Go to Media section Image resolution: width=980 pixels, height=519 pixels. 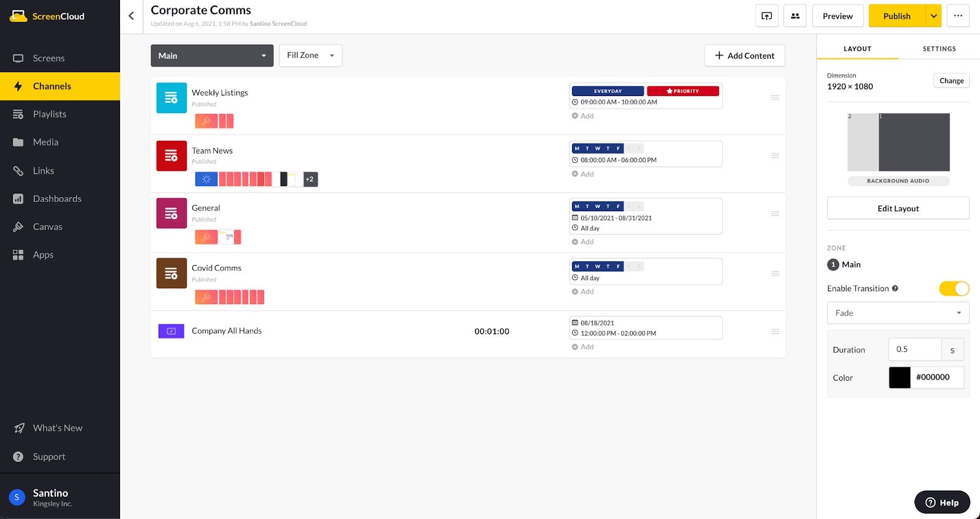pyautogui.click(x=60, y=142)
